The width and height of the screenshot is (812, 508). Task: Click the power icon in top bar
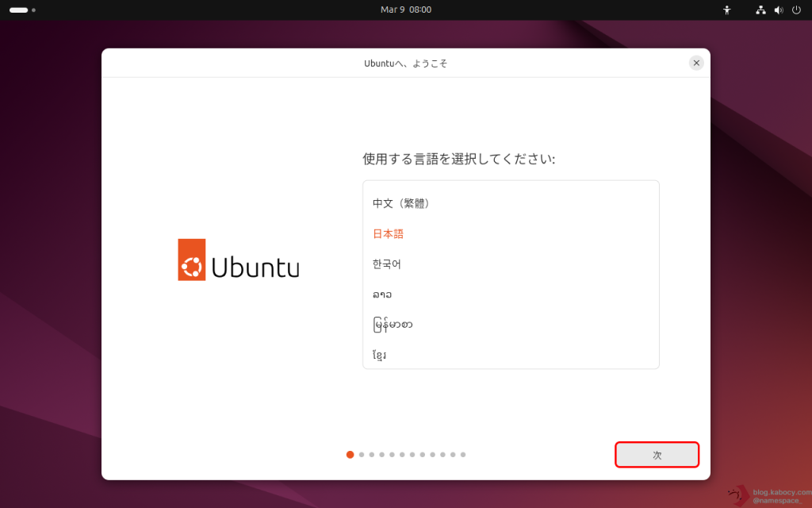pyautogui.click(x=796, y=10)
